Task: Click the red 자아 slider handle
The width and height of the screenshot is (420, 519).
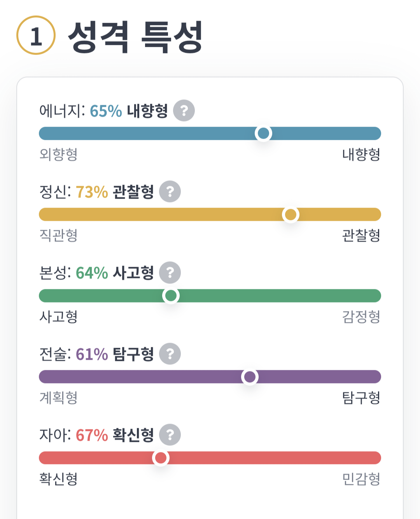Action: [x=161, y=458]
